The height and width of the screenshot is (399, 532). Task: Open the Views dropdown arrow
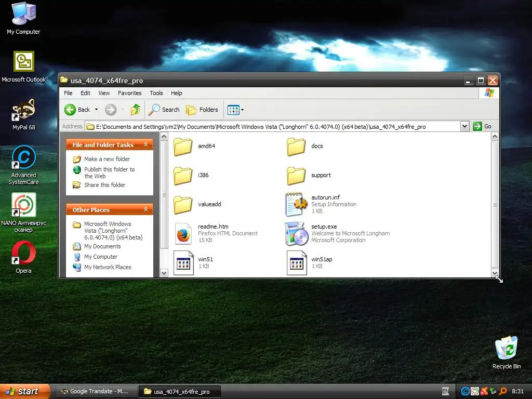click(x=242, y=110)
